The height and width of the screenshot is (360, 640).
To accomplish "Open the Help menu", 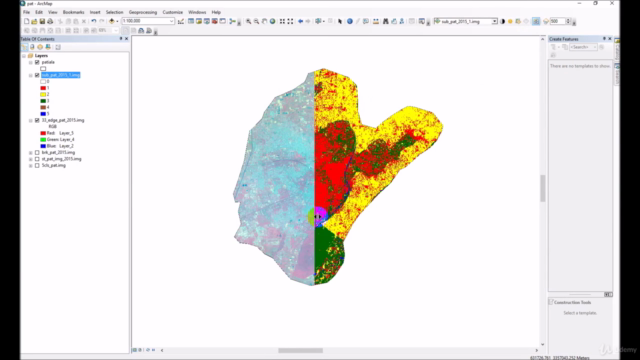I will (x=216, y=12).
